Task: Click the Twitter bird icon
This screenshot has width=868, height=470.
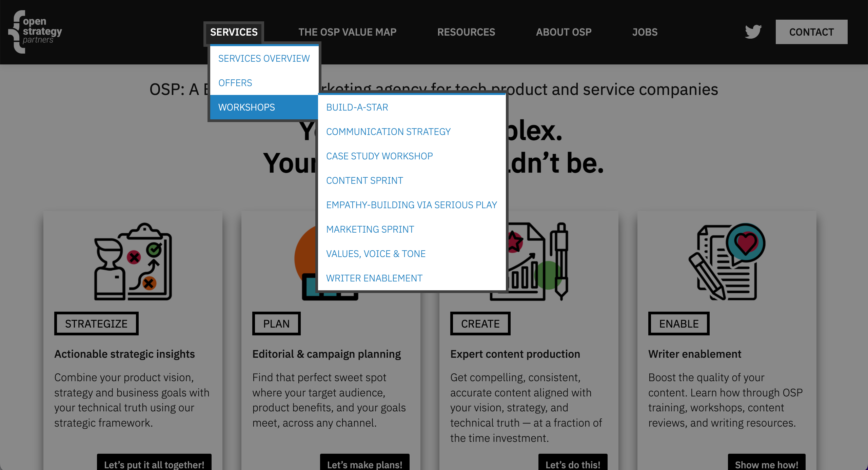Action: point(753,32)
